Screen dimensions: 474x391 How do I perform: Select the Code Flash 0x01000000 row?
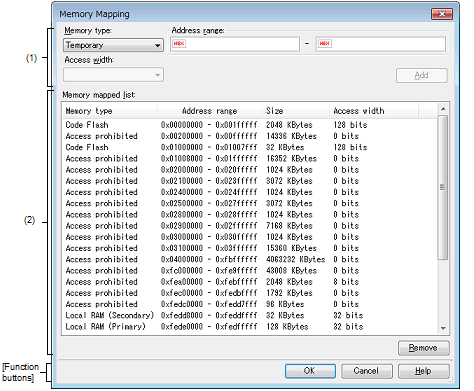coord(249,147)
